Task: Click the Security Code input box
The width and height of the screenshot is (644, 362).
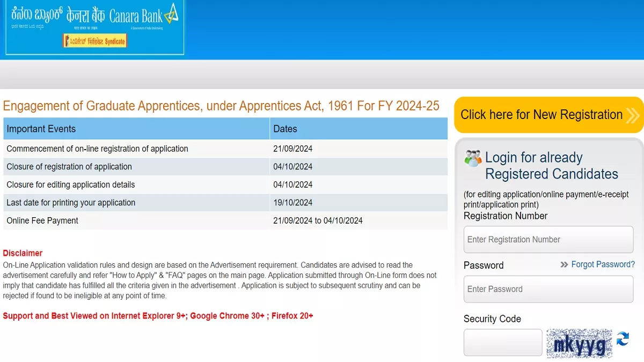Action: click(503, 343)
